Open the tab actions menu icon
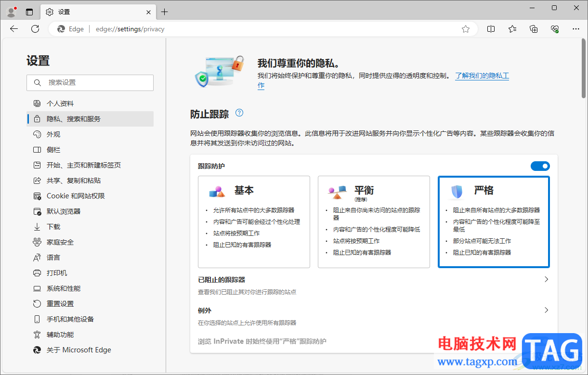 (29, 12)
